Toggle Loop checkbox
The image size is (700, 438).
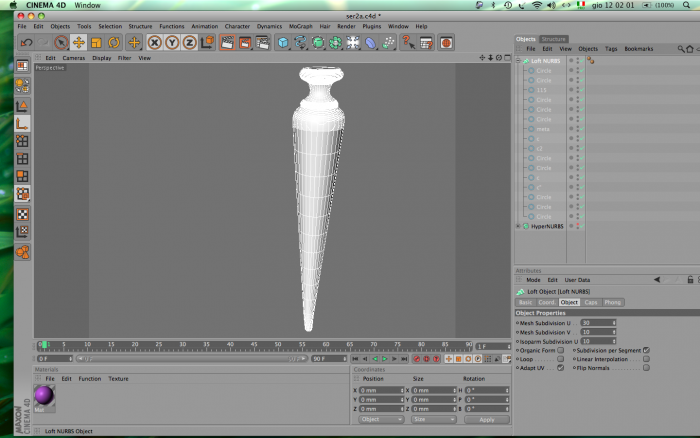[x=561, y=359]
